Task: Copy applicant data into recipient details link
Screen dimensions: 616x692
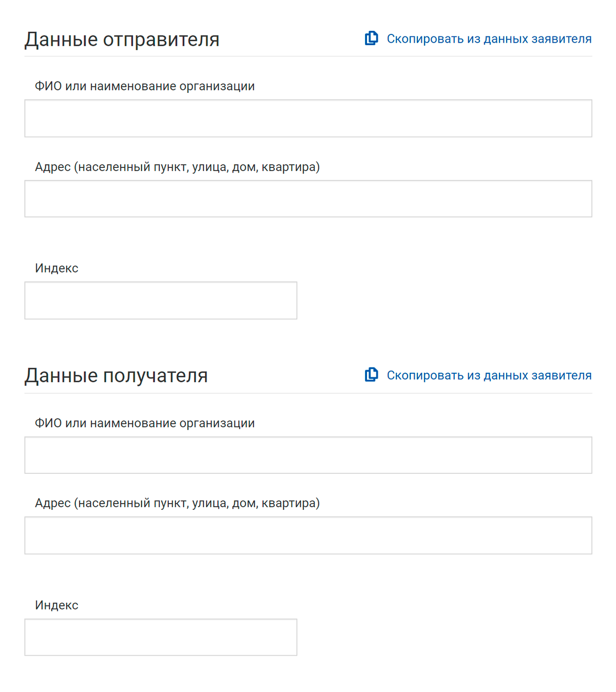Action: 489,375
